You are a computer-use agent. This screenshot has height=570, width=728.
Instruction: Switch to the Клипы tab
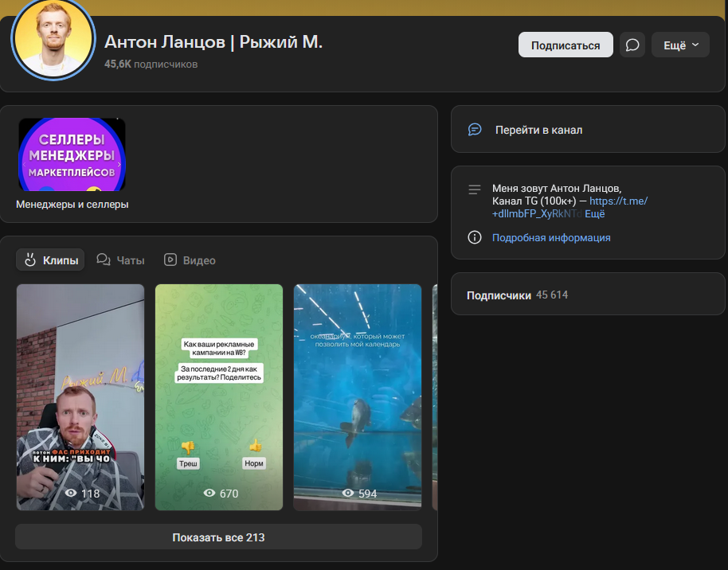[x=50, y=260]
